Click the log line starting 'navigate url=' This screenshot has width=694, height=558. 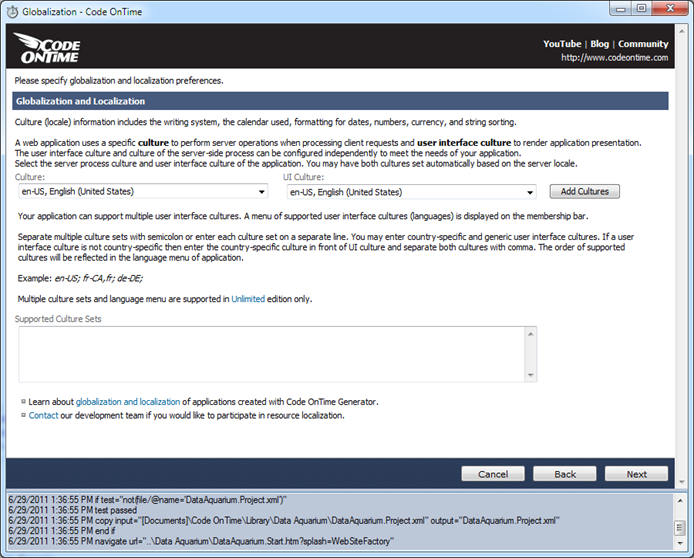tap(201, 541)
